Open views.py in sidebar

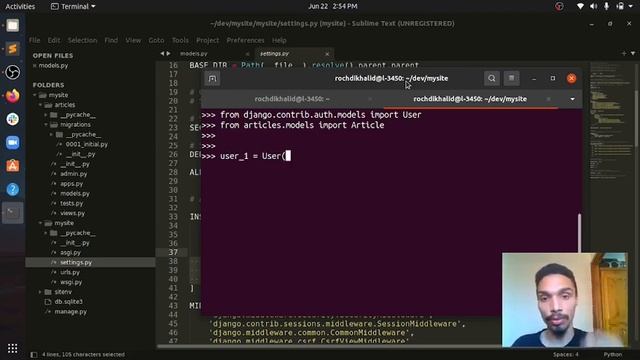pyautogui.click(x=73, y=213)
